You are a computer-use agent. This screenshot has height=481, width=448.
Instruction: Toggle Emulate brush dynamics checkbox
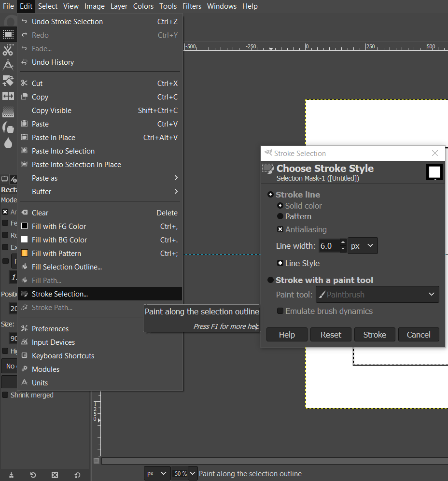(280, 311)
